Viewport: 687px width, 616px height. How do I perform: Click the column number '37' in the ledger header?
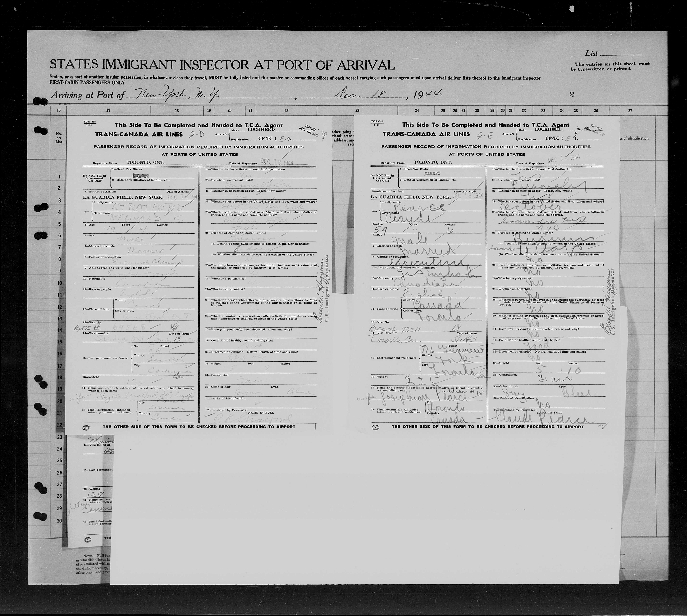(x=630, y=111)
